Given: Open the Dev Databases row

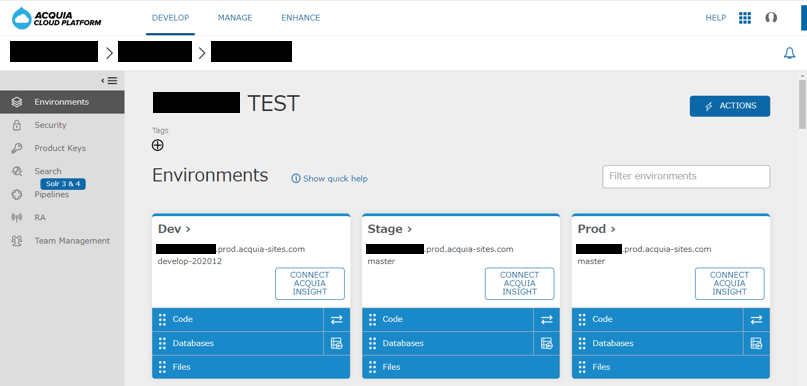Looking at the screenshot, I should [x=238, y=343].
